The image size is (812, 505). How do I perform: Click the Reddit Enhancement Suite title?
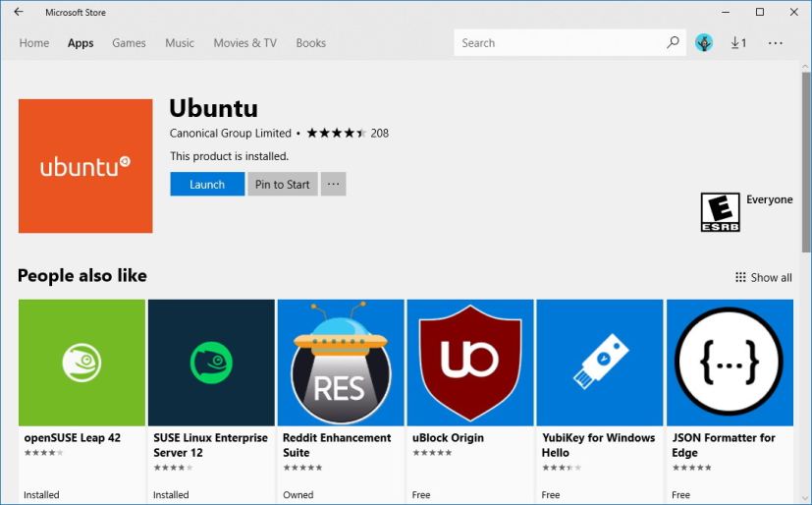[337, 445]
